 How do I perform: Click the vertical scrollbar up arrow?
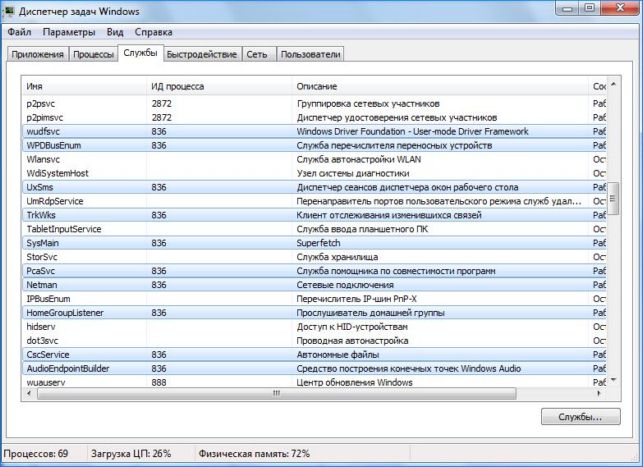(613, 84)
